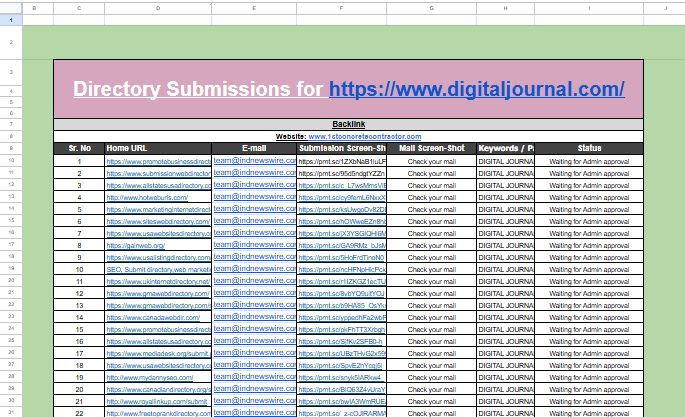The width and height of the screenshot is (685, 417).
Task: Select the Home URL heading cell
Action: [158, 148]
